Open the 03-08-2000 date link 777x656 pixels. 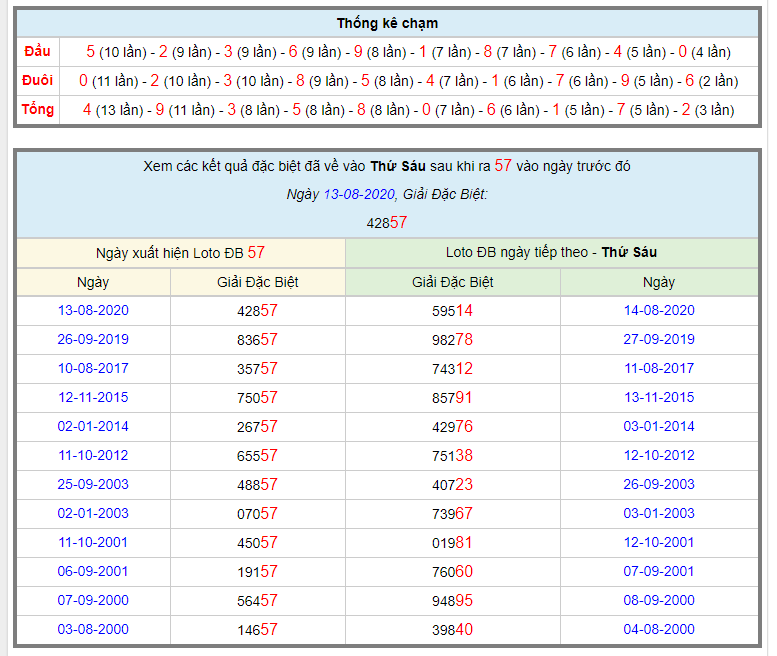(x=93, y=629)
